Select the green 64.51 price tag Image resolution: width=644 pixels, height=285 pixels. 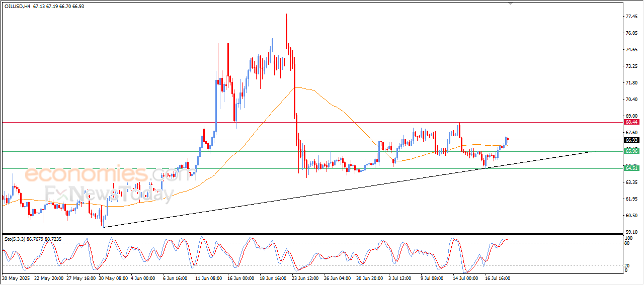tap(631, 168)
